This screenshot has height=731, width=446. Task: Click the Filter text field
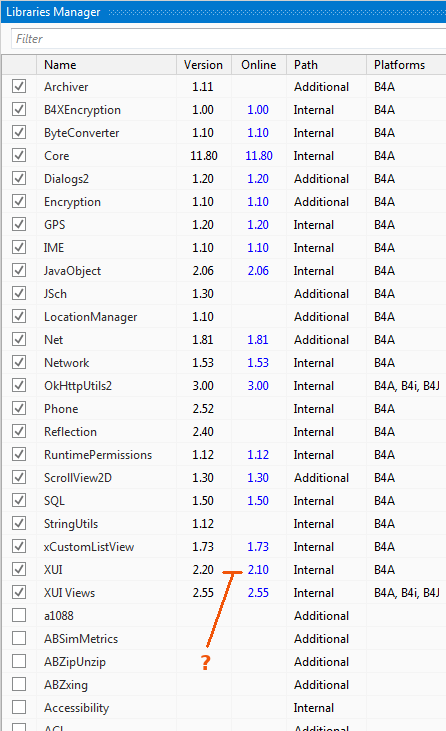(228, 39)
